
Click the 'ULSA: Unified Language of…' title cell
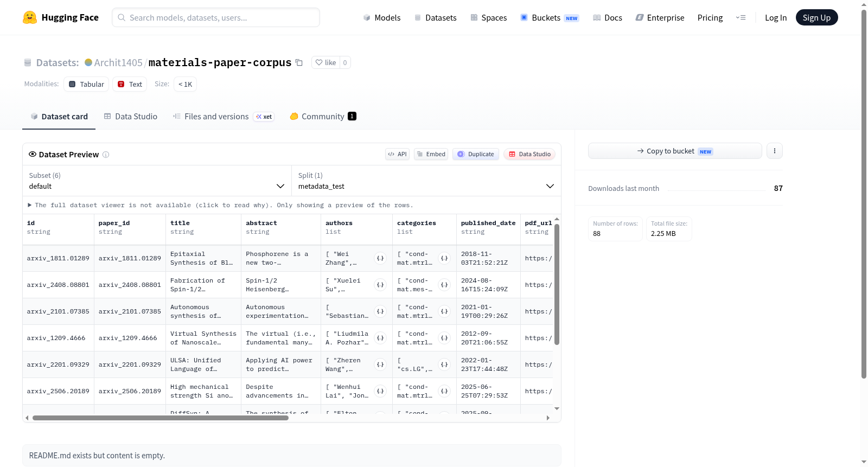203,364
